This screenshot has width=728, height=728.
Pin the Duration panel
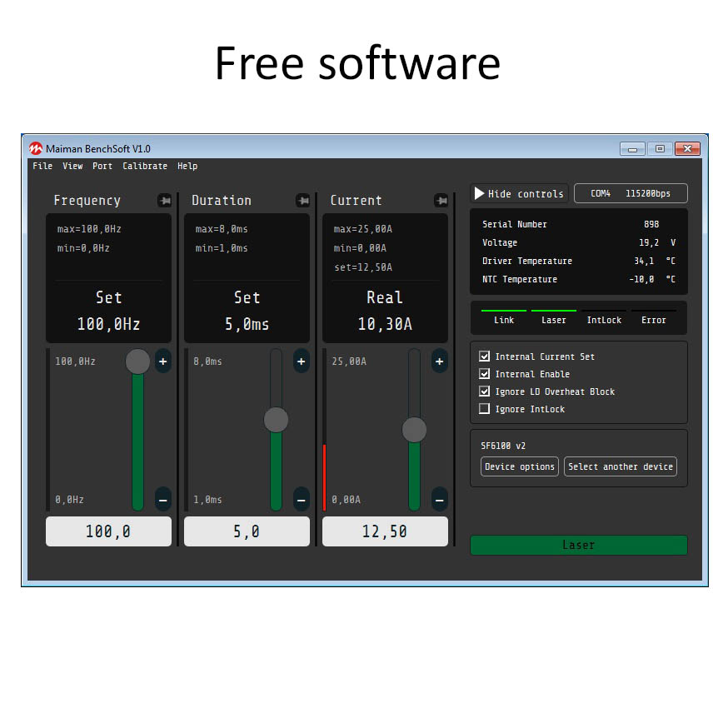point(303,201)
